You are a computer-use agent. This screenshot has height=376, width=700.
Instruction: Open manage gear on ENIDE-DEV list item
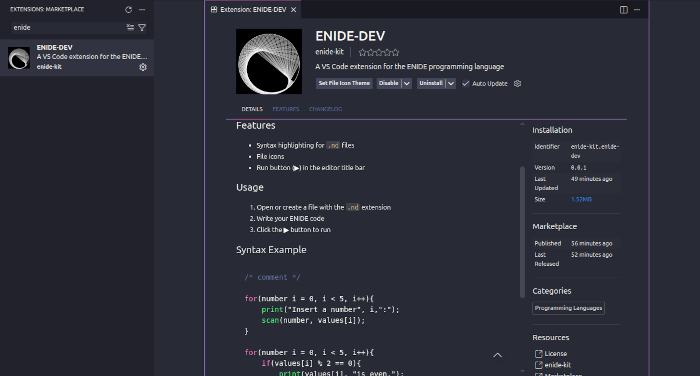pyautogui.click(x=143, y=67)
